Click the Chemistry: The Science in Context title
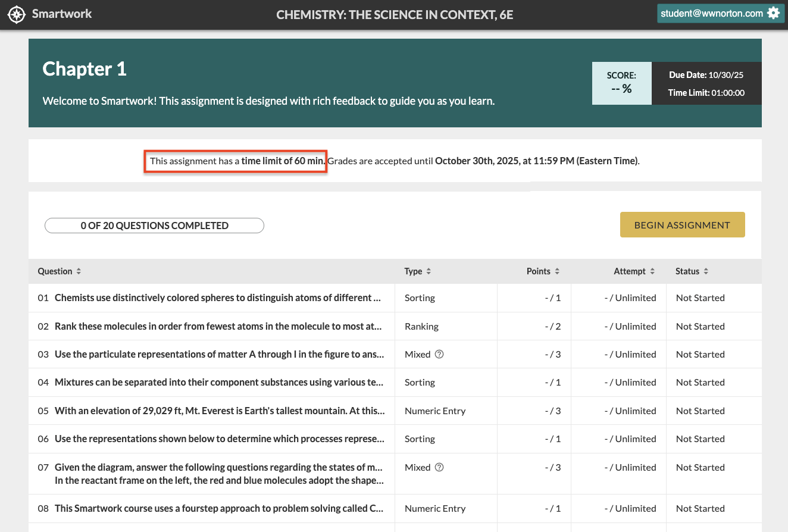Screen dimensions: 788x532 click(395, 14)
